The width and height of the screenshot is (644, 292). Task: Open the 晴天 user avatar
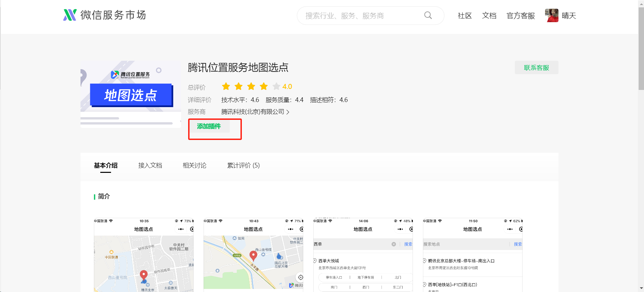coord(552,15)
